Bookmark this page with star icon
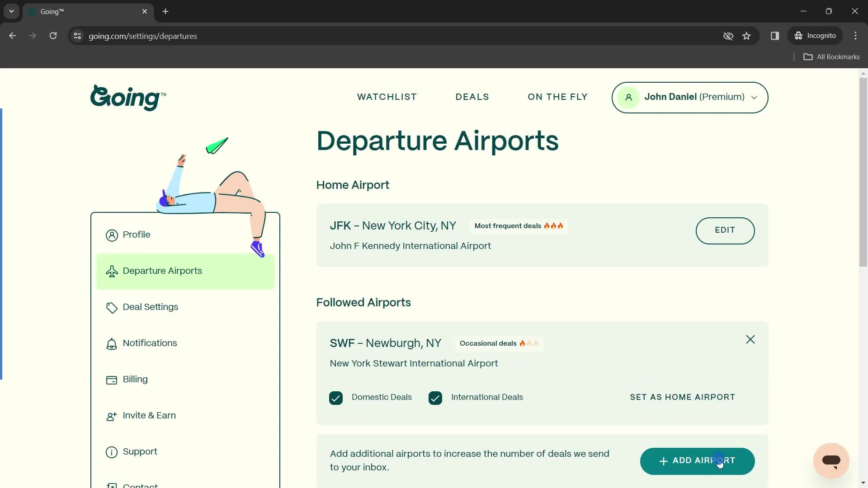 click(x=746, y=36)
